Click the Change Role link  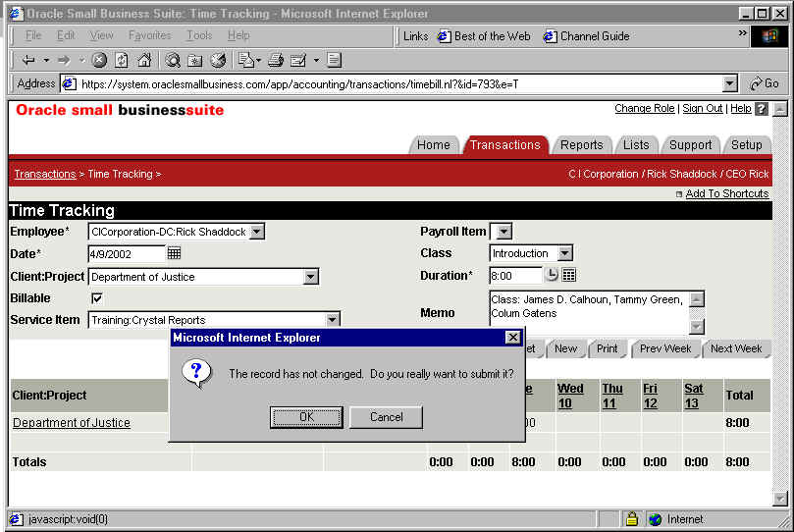pyautogui.click(x=644, y=108)
